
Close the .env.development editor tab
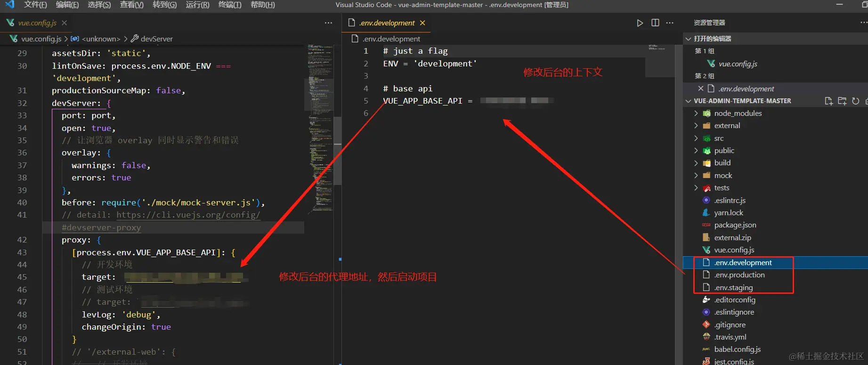tap(422, 23)
